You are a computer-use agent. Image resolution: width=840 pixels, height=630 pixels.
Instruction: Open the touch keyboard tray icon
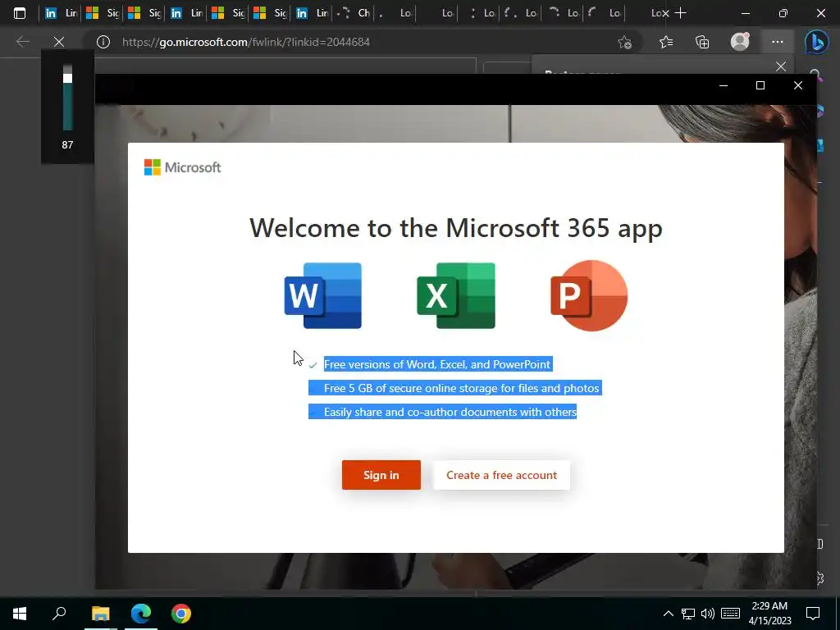click(x=730, y=614)
